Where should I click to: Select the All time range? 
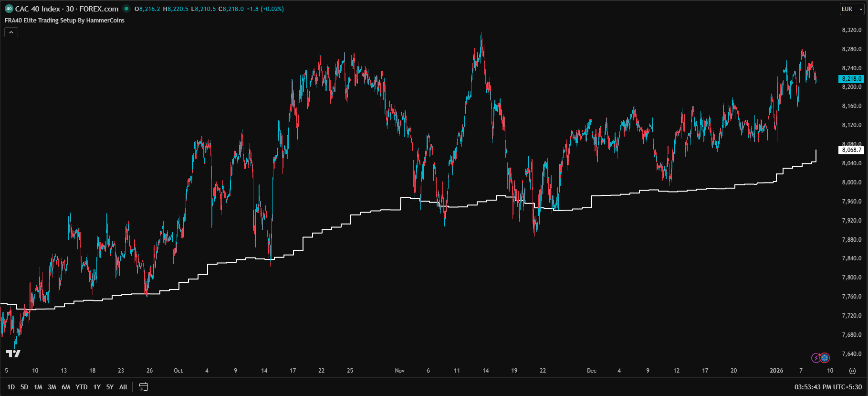click(x=123, y=387)
